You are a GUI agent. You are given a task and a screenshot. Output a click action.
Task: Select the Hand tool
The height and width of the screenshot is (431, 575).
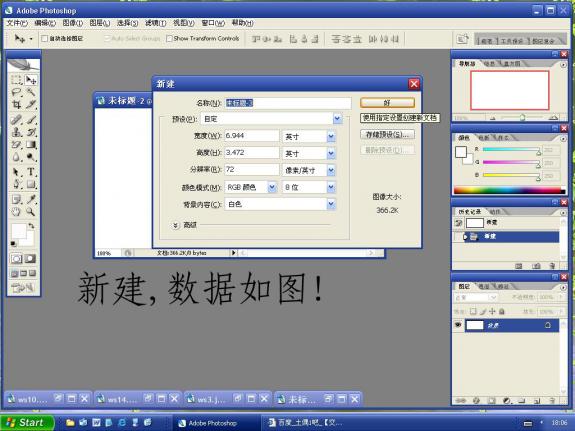(16, 212)
